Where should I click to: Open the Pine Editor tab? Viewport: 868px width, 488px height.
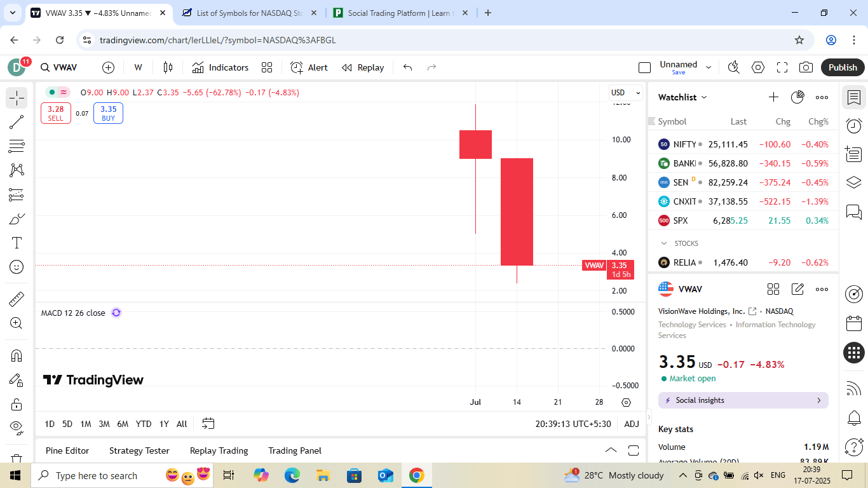67,451
